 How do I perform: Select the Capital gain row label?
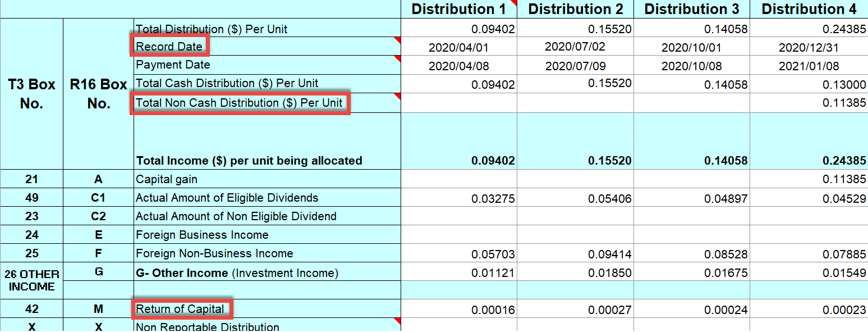167,180
